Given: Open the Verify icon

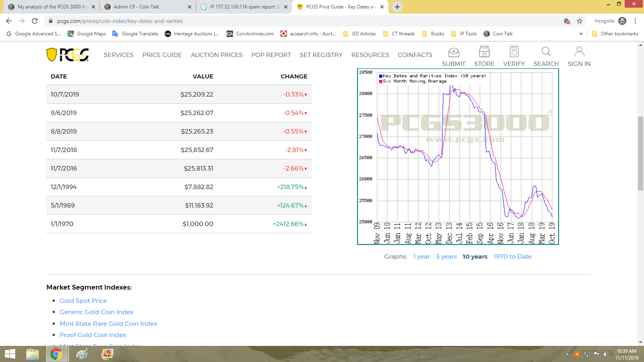Looking at the screenshot, I should click(514, 52).
